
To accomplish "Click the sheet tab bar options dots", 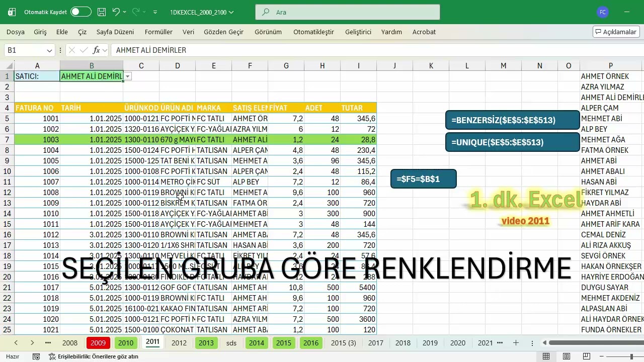I will coord(532,343).
